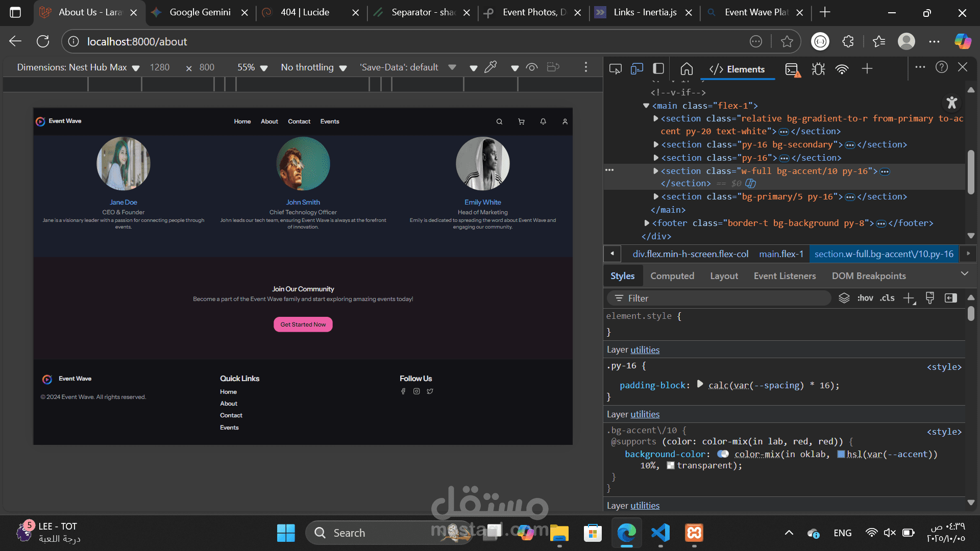Switch to the Event Listeners tab
The image size is (980, 551).
785,276
